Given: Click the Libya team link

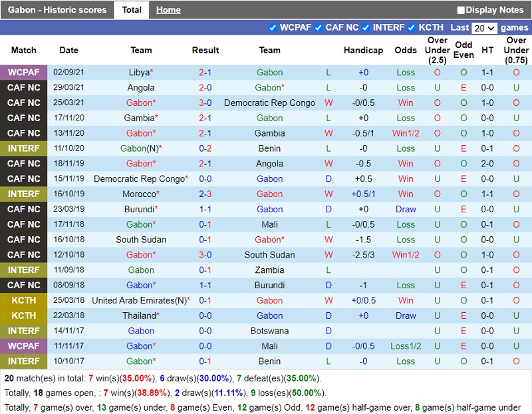Looking at the screenshot, I should 139,73.
